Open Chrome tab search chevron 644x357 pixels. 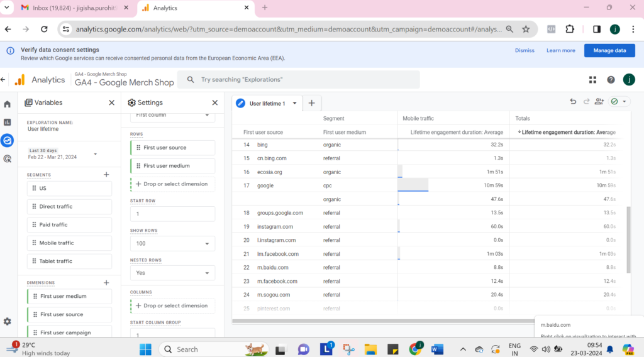coord(6,8)
